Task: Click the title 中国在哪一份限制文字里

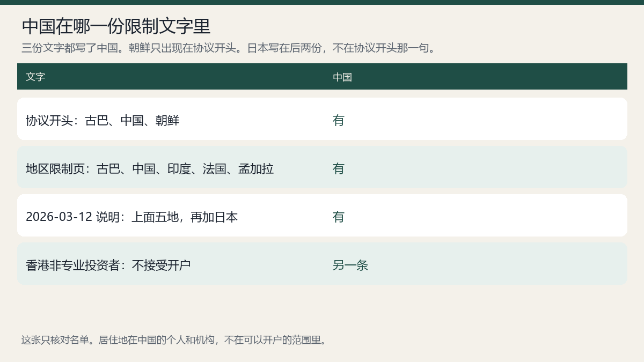Action: coord(116,26)
